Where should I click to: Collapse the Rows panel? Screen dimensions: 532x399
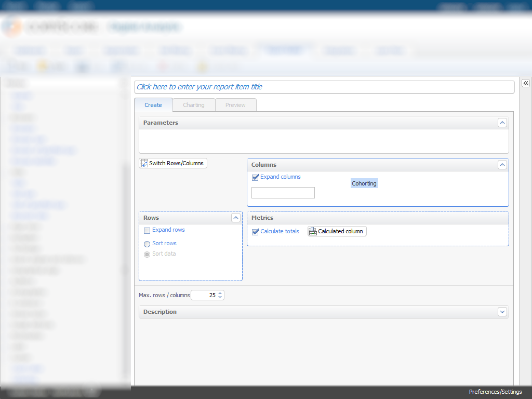(x=236, y=218)
